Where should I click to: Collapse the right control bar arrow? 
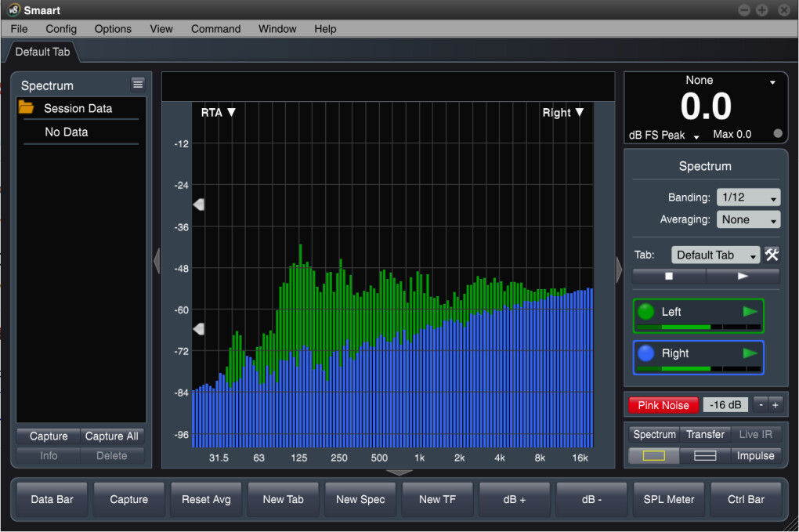619,270
